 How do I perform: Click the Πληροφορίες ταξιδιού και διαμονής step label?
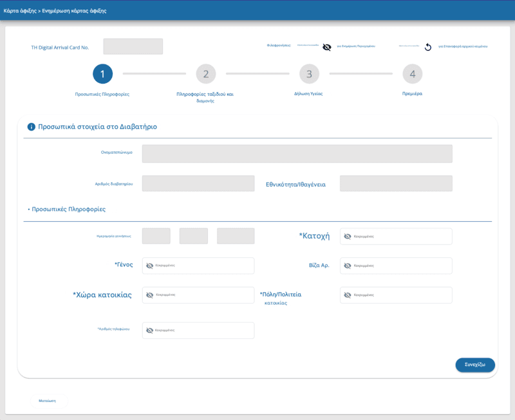point(205,97)
